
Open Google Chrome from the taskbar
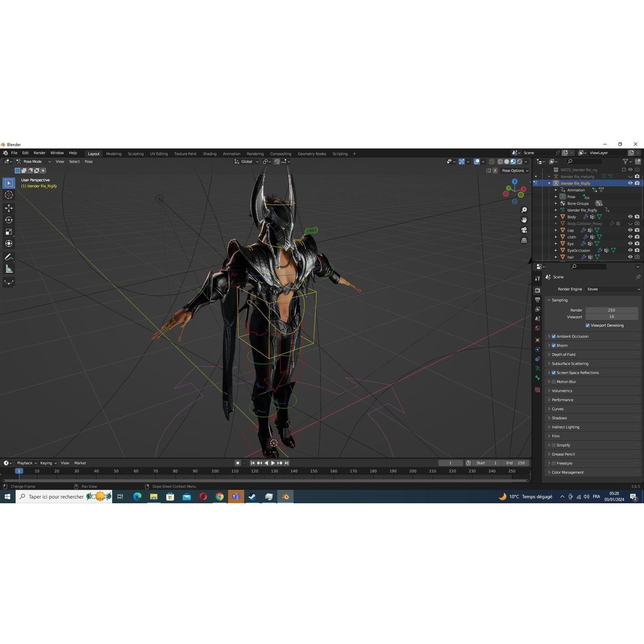click(x=219, y=497)
